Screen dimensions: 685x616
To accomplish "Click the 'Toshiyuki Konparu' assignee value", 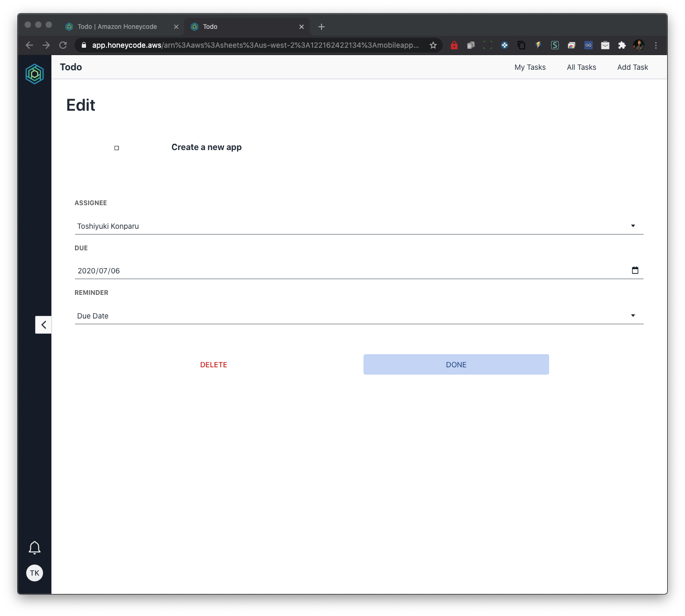I will pos(108,226).
